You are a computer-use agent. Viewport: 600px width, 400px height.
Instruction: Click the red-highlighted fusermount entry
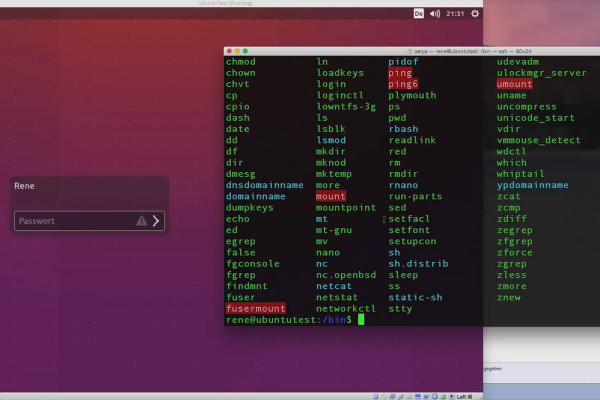[256, 309]
